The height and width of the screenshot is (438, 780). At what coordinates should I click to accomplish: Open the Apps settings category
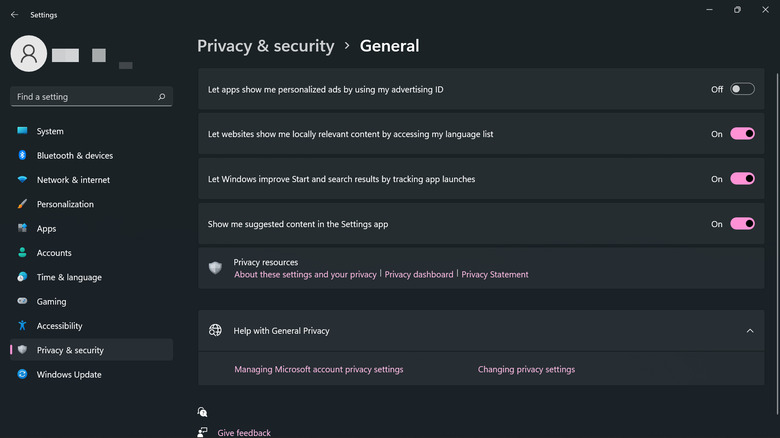pyautogui.click(x=46, y=229)
